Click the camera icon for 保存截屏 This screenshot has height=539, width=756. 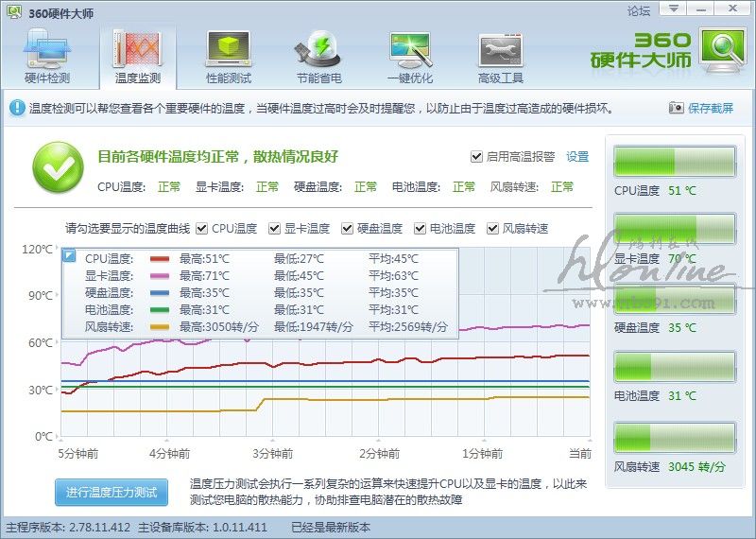click(x=676, y=109)
